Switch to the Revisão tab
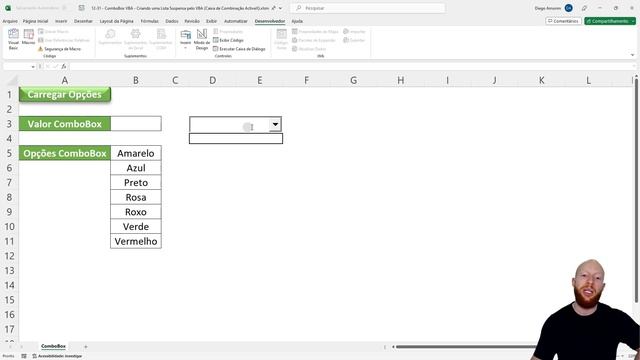Screen dimensions: 640x360 click(192, 21)
